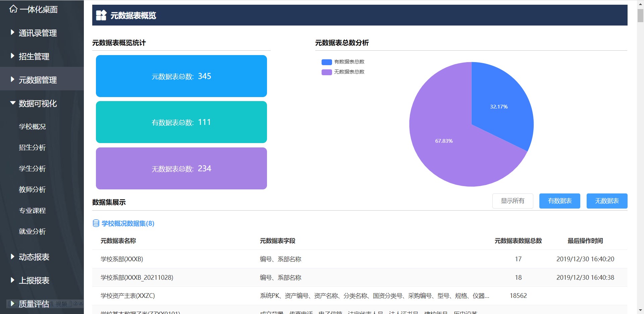Click the database icon beside 学校概况数据集(8)
The height and width of the screenshot is (314, 644).
96,223
